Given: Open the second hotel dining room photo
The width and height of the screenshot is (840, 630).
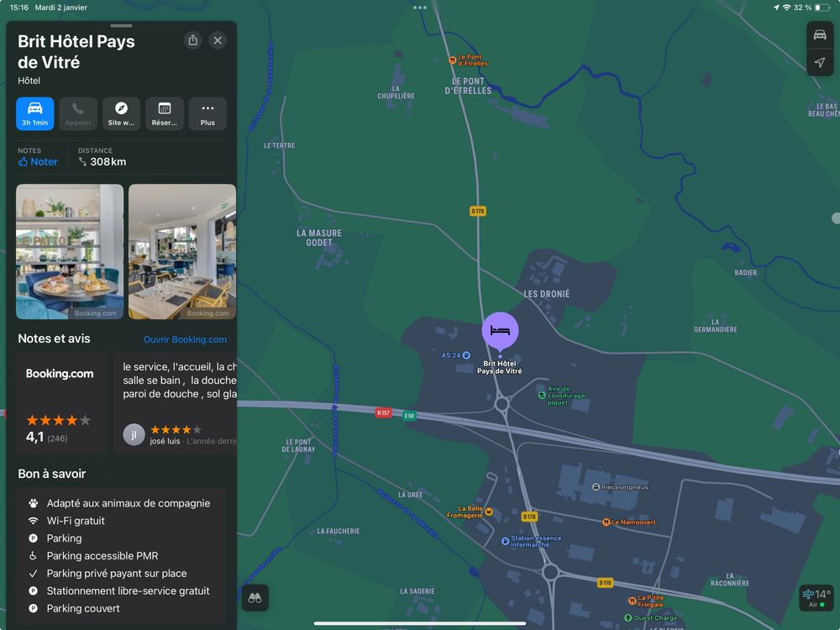Looking at the screenshot, I should [x=182, y=251].
